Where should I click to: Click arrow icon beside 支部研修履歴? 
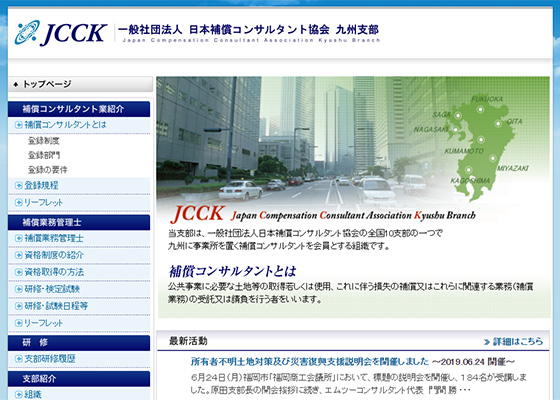pos(19,359)
